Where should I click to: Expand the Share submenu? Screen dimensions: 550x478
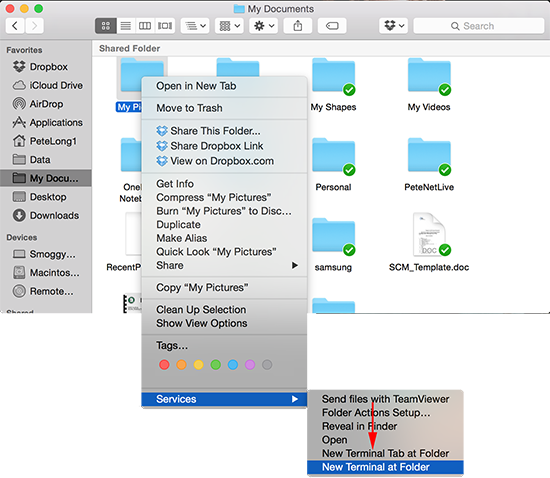click(224, 265)
